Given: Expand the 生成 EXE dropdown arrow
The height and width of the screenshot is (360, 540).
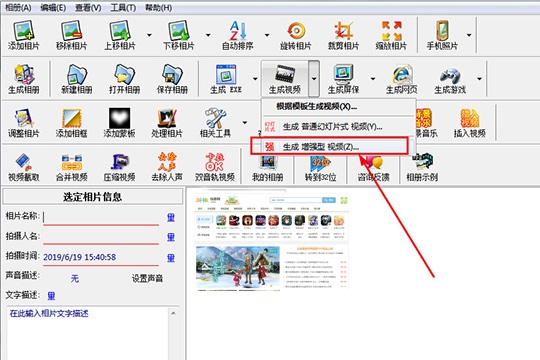Looking at the screenshot, I should pyautogui.click(x=255, y=79).
